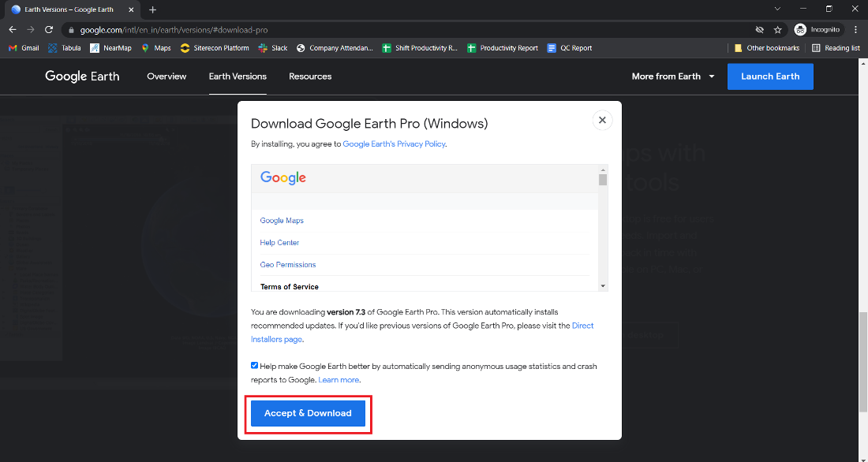Expand the More from Earth dropdown
868x462 pixels.
click(x=673, y=76)
